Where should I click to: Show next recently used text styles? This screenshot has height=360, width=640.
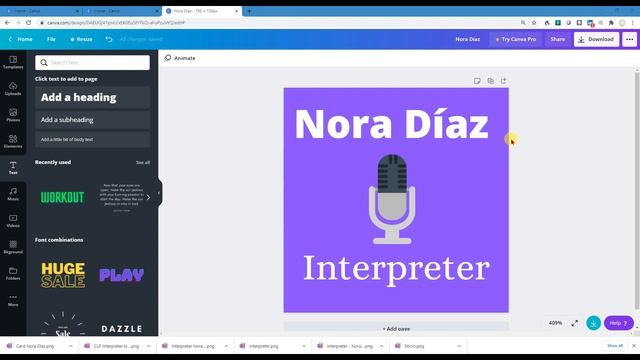[x=148, y=198]
